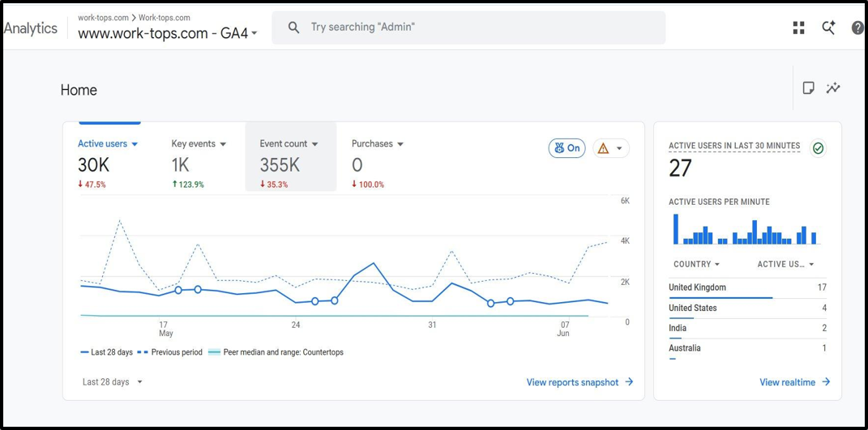The height and width of the screenshot is (430, 868).
Task: Open the ACTIVE US... metric dropdown
Action: (x=785, y=265)
